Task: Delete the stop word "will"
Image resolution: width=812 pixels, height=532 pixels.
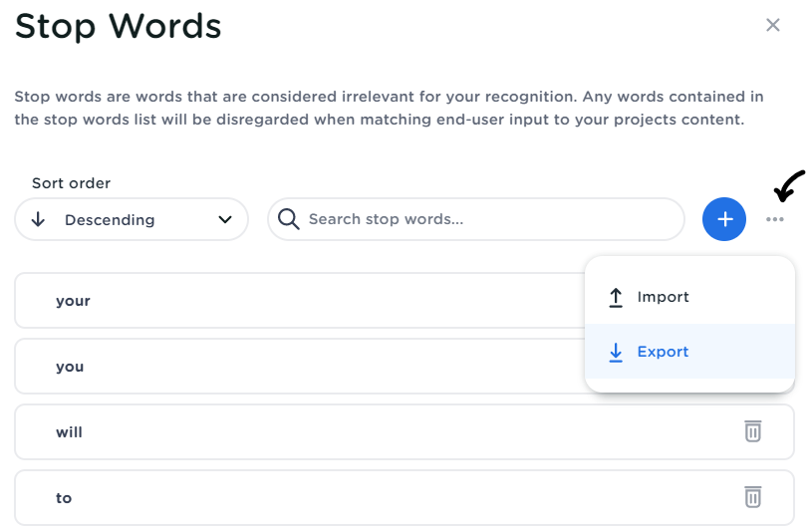Action: 753,431
